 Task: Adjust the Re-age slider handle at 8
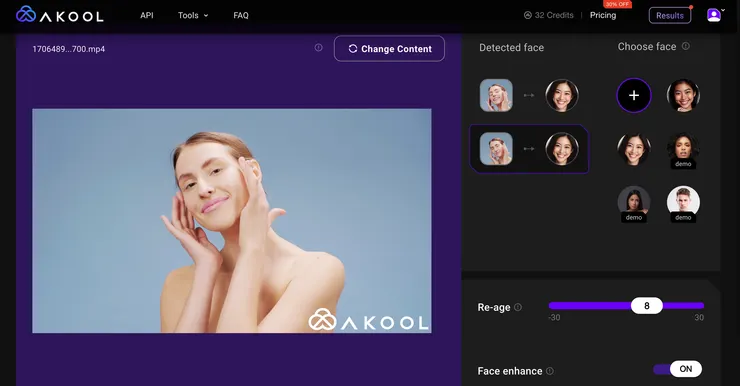coord(647,306)
